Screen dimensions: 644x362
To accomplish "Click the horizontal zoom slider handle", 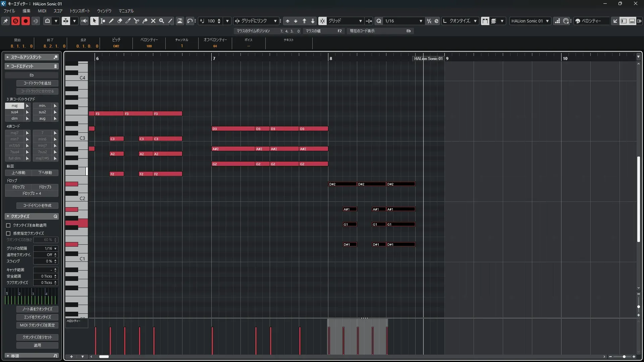I will pyautogui.click(x=624, y=357).
